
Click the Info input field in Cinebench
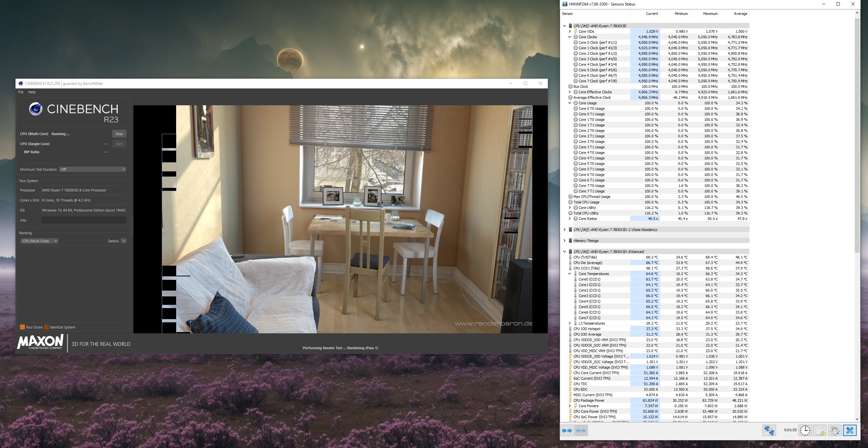point(84,220)
